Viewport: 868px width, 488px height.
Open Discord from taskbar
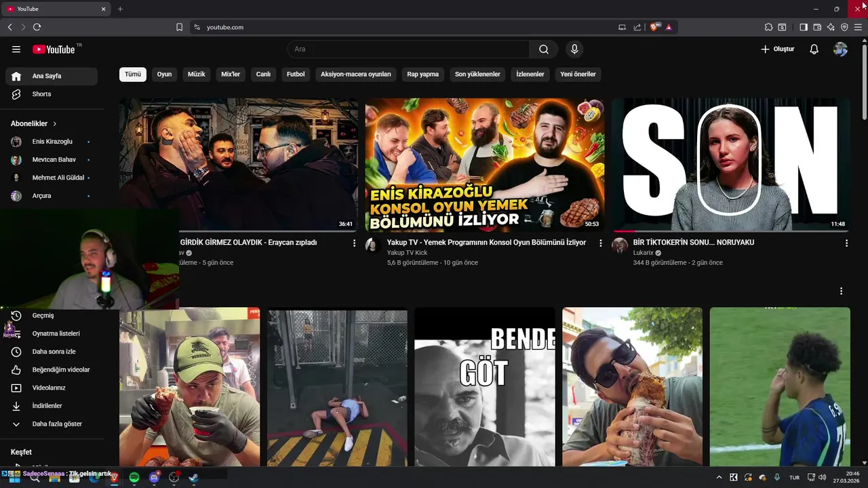point(154,477)
